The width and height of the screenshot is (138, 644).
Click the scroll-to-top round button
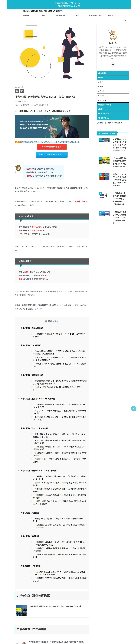pos(134,409)
